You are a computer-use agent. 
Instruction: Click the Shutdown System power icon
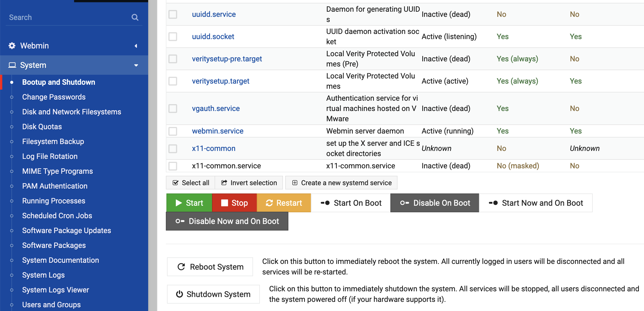(179, 294)
